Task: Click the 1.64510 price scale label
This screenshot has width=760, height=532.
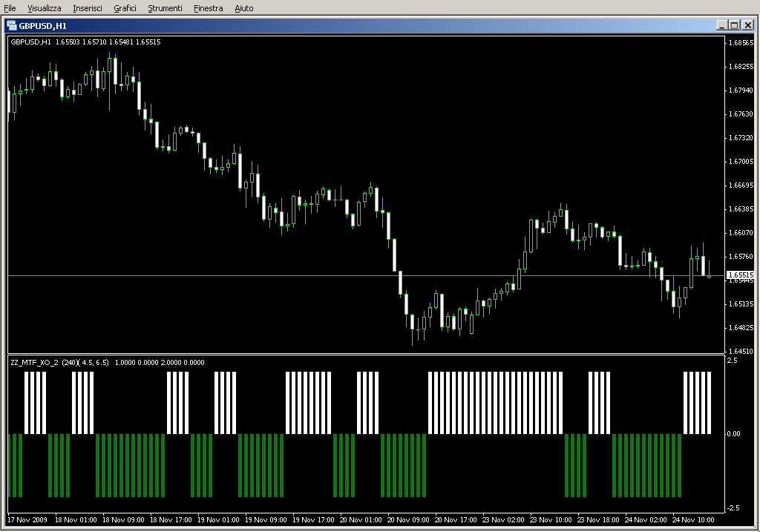Action: [741, 351]
